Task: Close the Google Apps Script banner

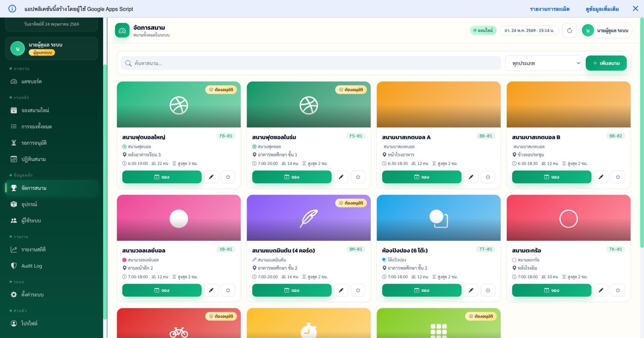Action: click(635, 8)
